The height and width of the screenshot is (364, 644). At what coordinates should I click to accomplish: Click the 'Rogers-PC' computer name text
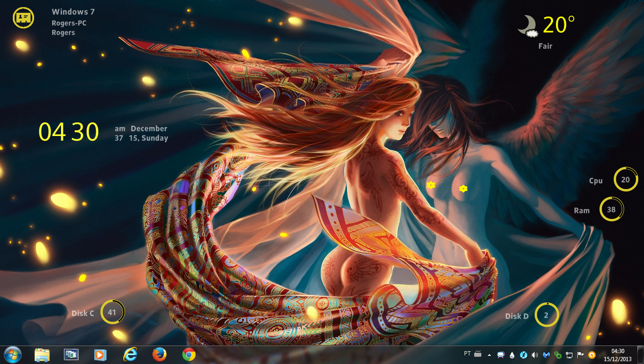(69, 23)
